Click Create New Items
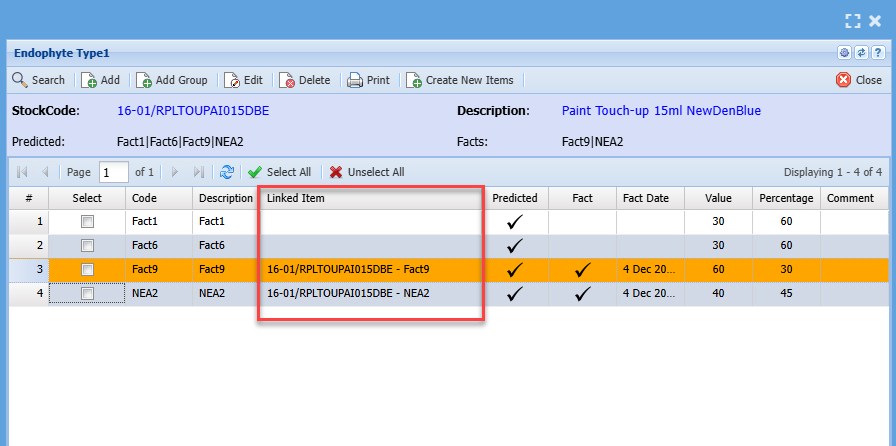Screen dimensions: 896x446 [460, 80]
